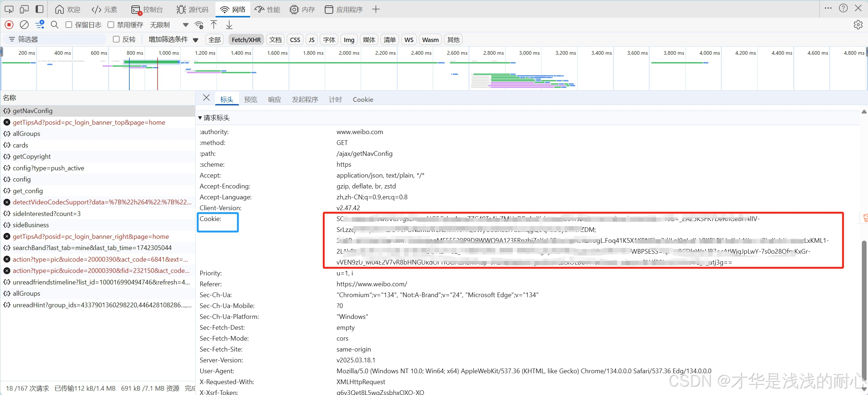868x395 pixels.
Task: Collapse the 请求标头 section
Action: (200, 118)
